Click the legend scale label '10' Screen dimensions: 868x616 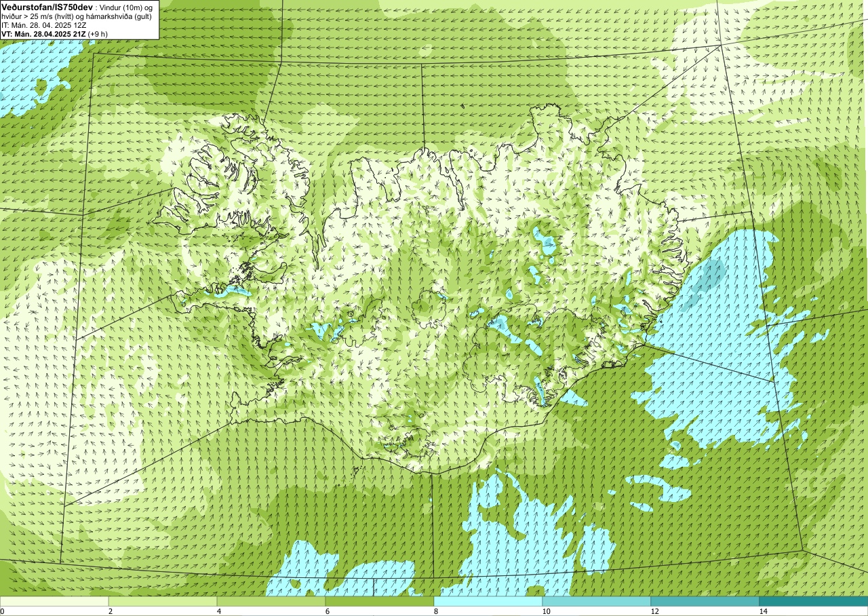click(546, 611)
